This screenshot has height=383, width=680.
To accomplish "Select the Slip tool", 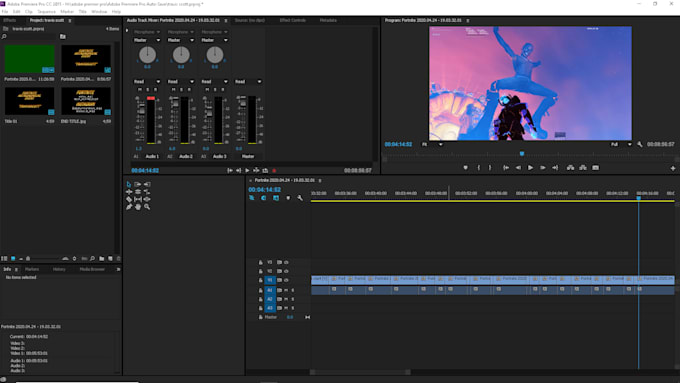I will [x=138, y=199].
